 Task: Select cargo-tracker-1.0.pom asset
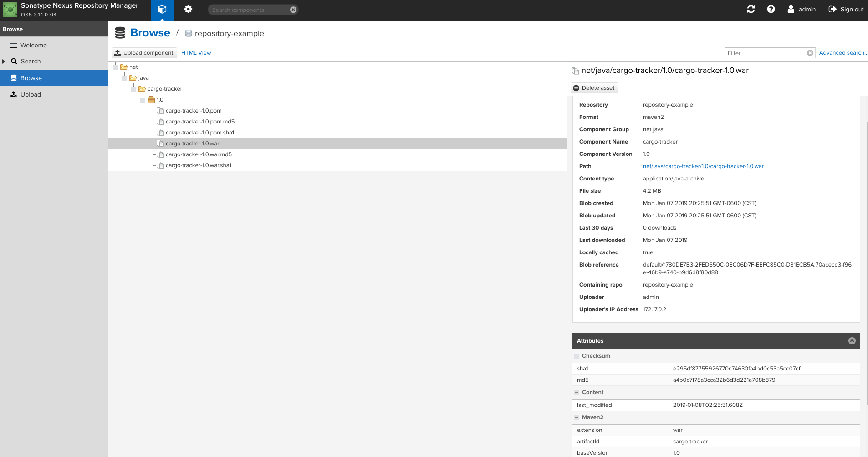tap(194, 111)
